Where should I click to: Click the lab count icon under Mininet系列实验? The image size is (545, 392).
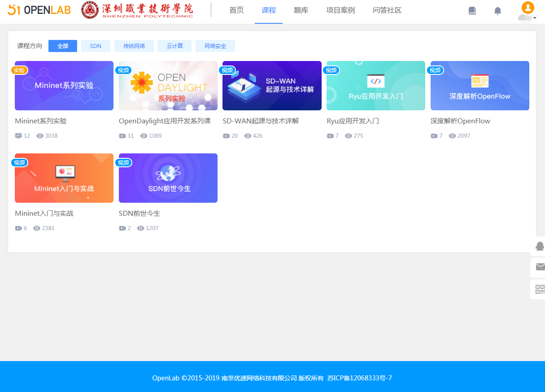coord(18,136)
